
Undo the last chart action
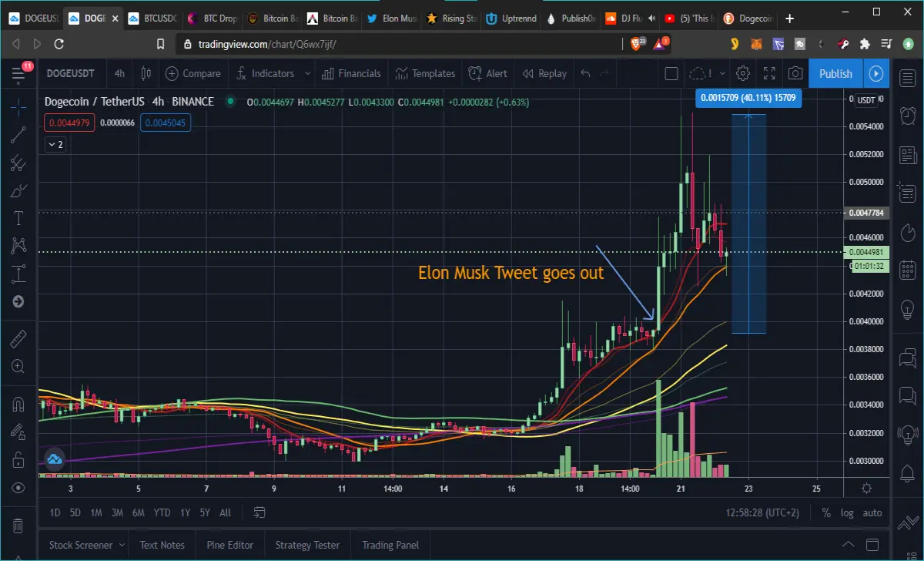pyautogui.click(x=585, y=74)
